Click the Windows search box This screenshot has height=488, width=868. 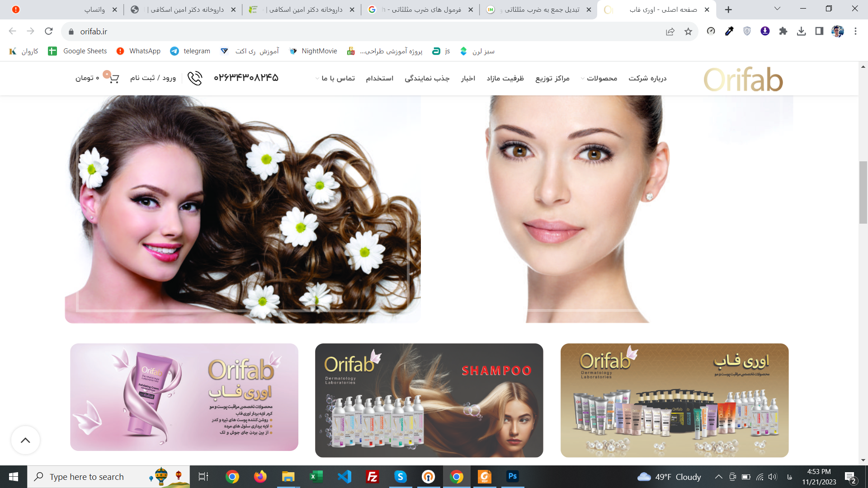point(108,477)
